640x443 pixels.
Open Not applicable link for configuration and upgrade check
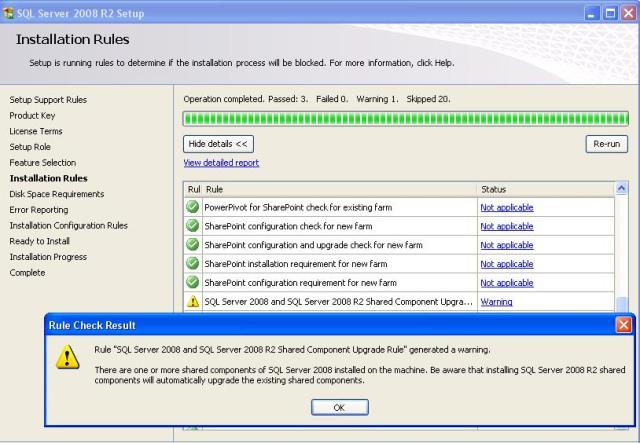pyautogui.click(x=507, y=245)
